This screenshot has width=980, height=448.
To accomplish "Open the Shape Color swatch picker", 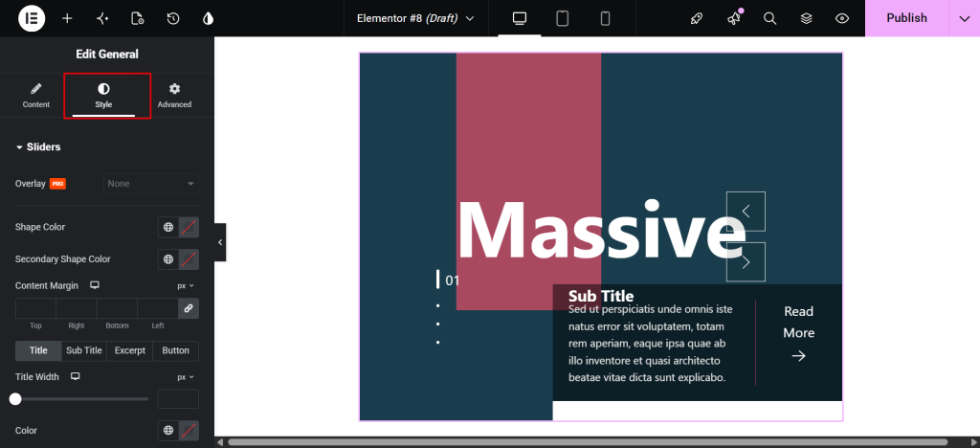I will click(189, 228).
